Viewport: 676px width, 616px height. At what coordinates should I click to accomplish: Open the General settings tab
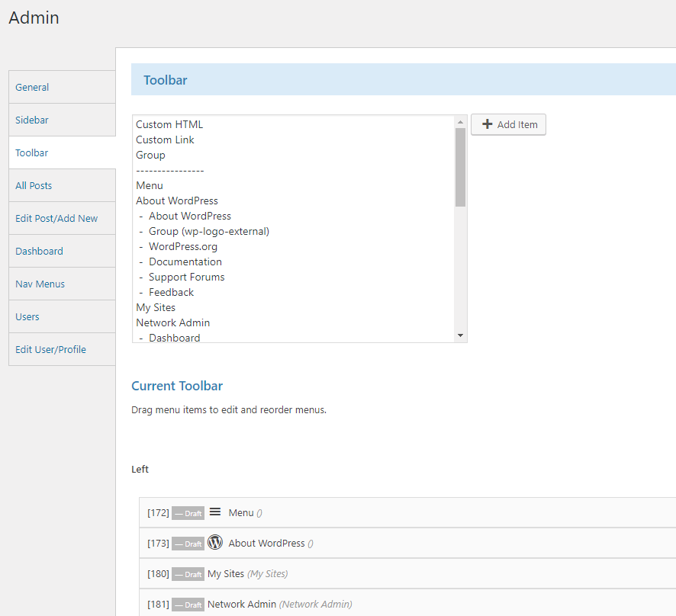tap(32, 87)
